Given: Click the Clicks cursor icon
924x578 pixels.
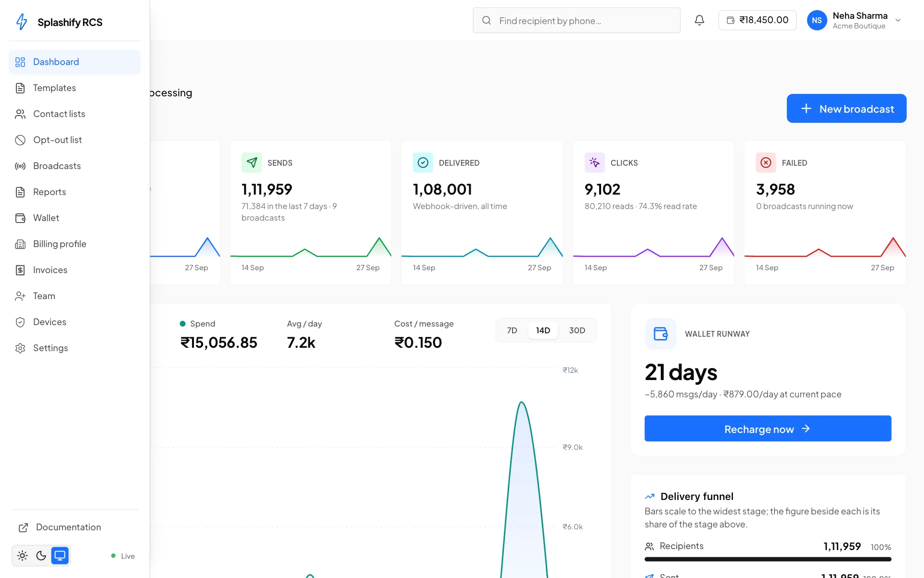Looking at the screenshot, I should pyautogui.click(x=595, y=163).
